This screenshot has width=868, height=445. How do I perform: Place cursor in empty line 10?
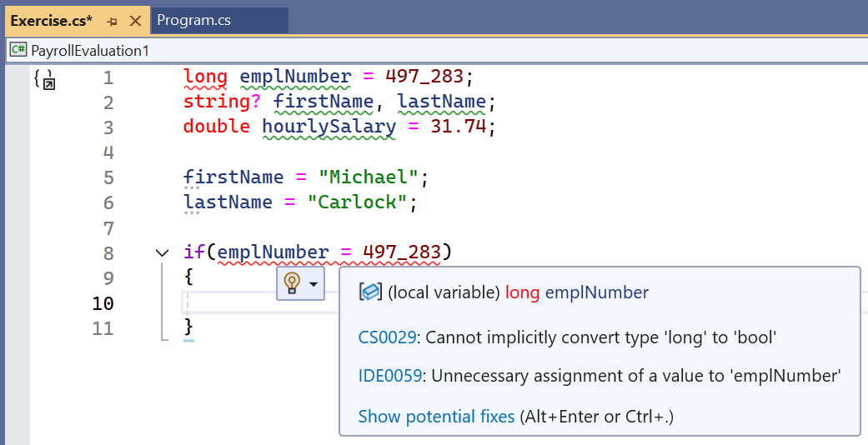pyautogui.click(x=260, y=302)
